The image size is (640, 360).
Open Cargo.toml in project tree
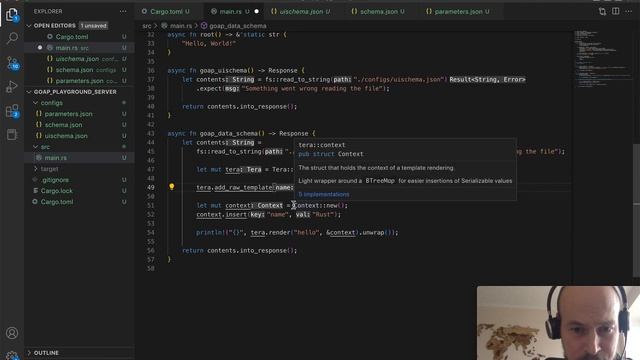(79, 202)
